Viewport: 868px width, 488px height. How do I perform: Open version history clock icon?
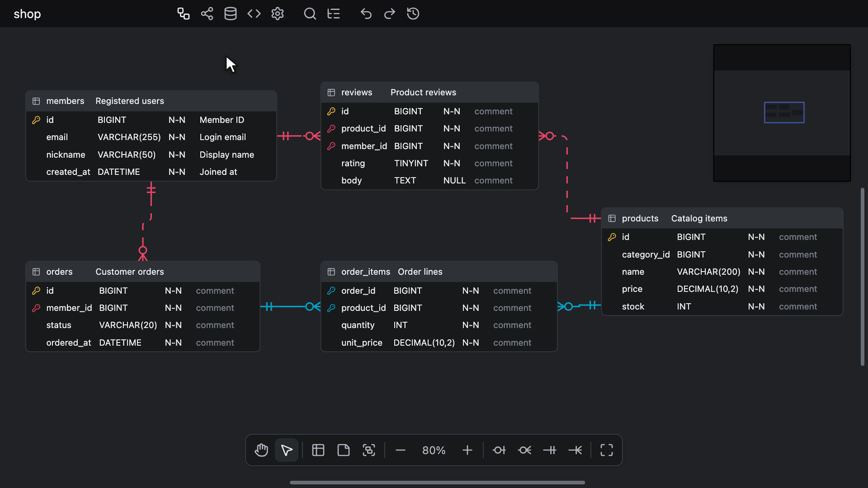[413, 14]
